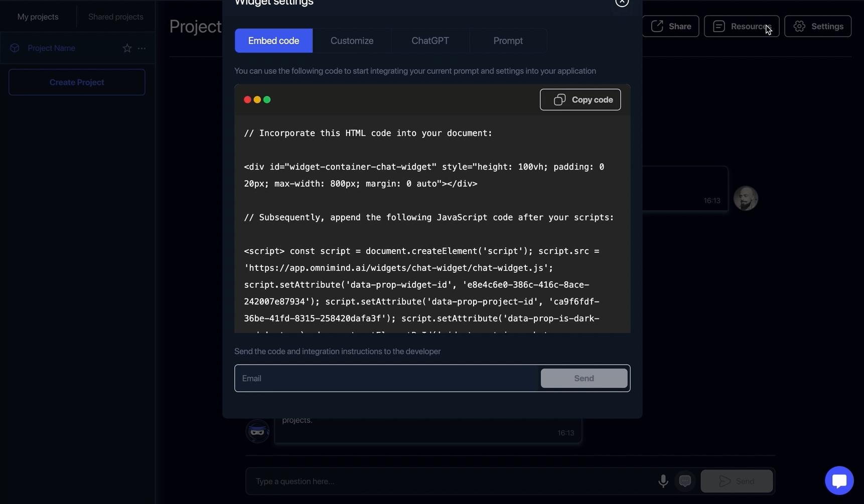
Task: Open the ChatGPT tab
Action: 430,41
